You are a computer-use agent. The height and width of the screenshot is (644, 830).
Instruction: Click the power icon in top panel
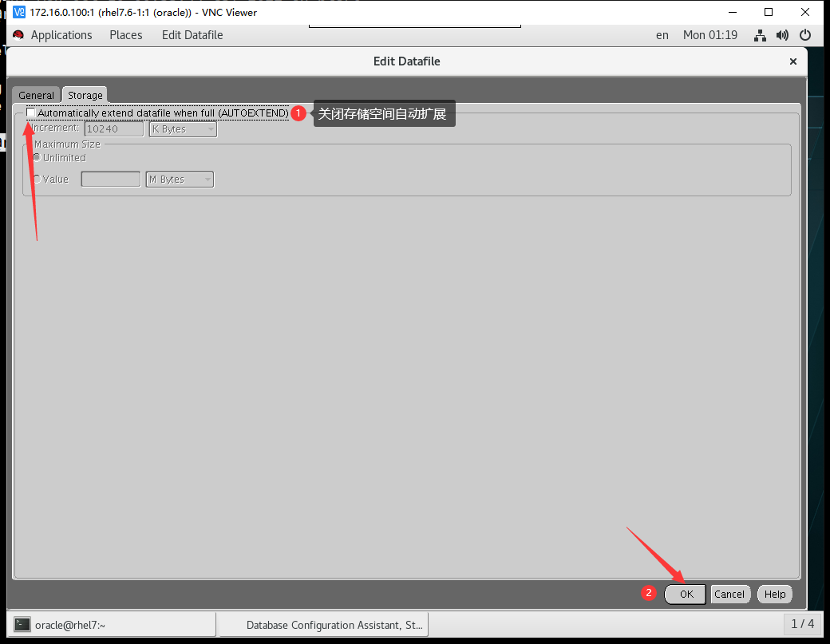[805, 35]
